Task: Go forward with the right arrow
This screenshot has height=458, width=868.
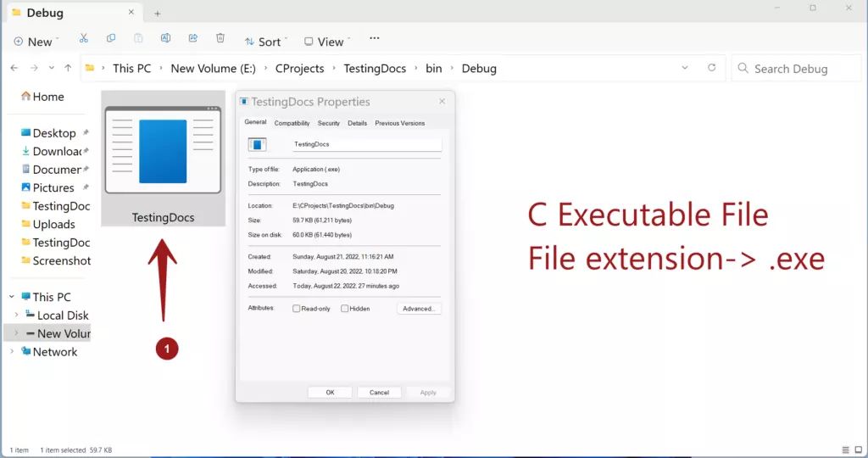Action: click(x=34, y=68)
